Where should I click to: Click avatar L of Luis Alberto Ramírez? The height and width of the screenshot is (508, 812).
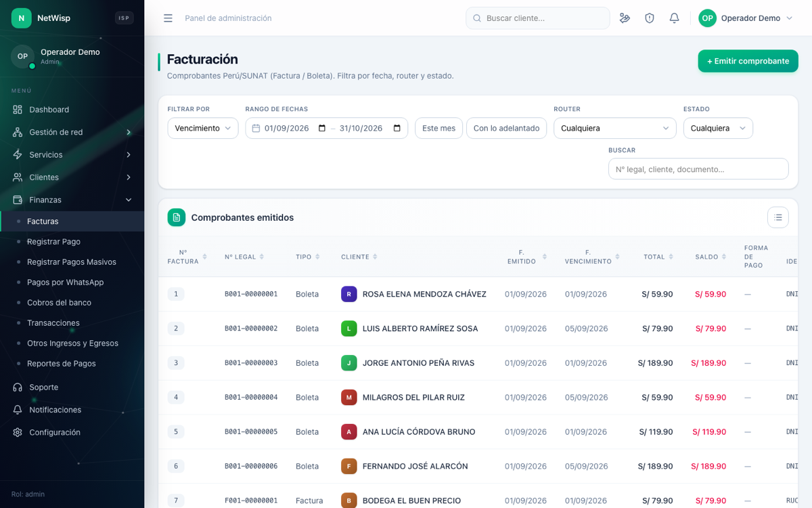(x=349, y=329)
